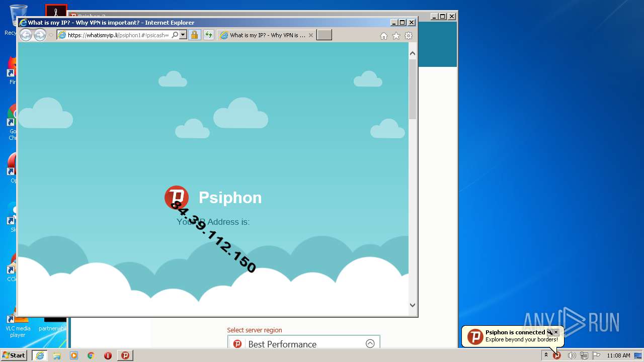The image size is (644, 362).
Task: Click scroll up arrow on page scrollbar
Action: [x=413, y=53]
